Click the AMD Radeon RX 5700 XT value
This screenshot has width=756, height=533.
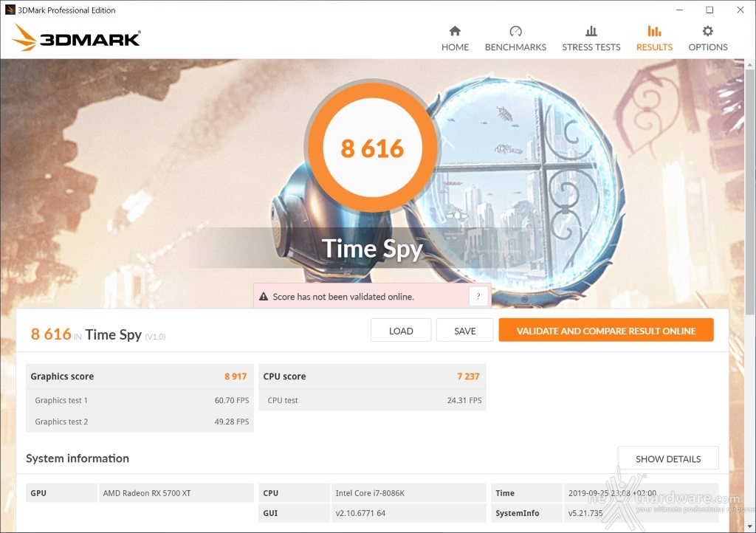point(147,493)
